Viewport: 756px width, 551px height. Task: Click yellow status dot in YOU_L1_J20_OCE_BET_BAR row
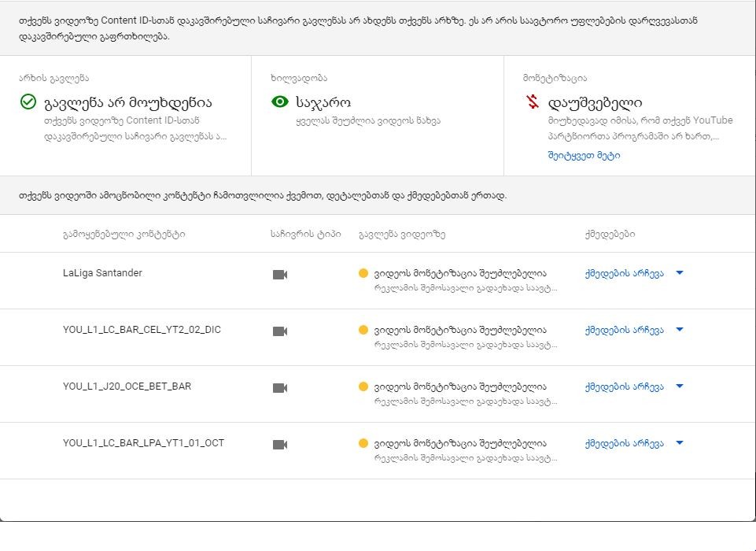363,386
